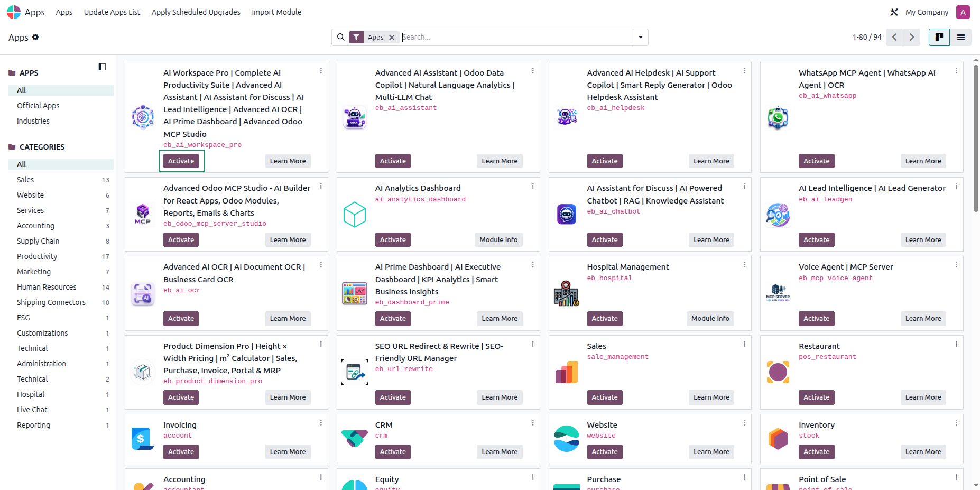Click the Invoicing app icon

[143, 439]
